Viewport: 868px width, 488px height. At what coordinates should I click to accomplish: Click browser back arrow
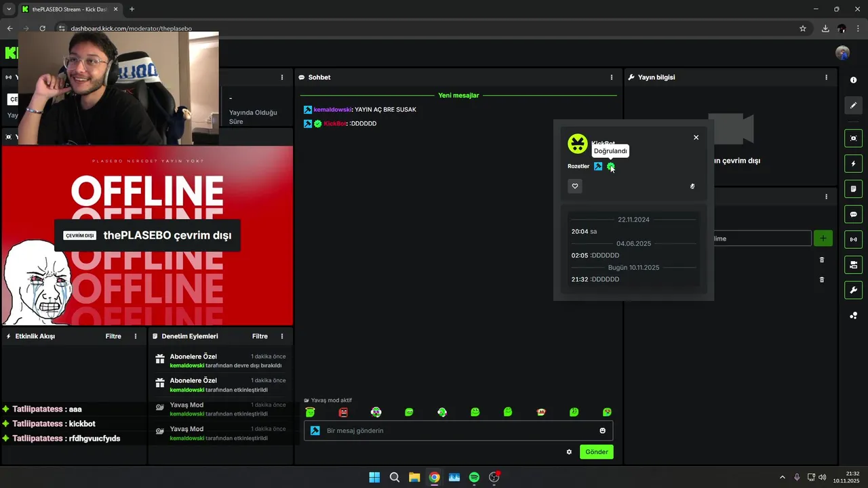tap(9, 28)
